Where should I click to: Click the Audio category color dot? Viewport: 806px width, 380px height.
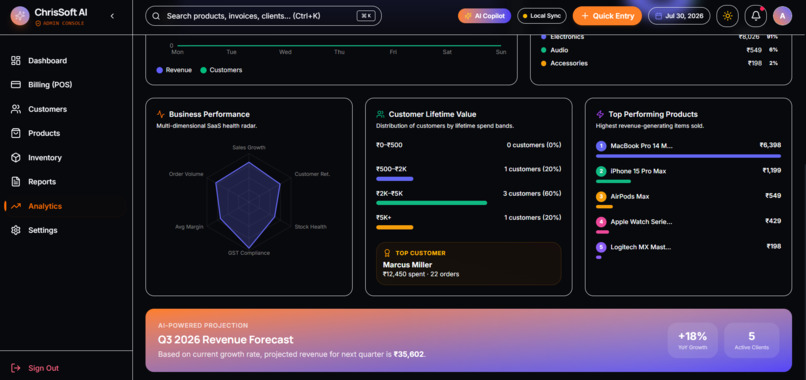click(543, 50)
